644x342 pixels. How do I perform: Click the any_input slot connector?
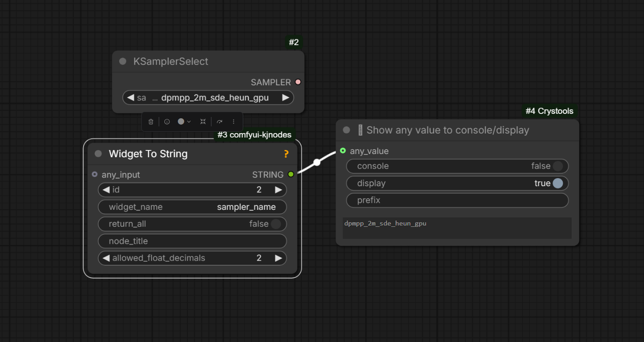coord(94,175)
